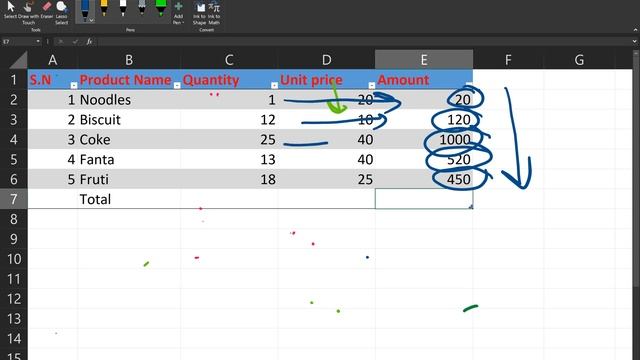Click the 'Fruti' cell
The height and width of the screenshot is (360, 640).
pos(129,179)
